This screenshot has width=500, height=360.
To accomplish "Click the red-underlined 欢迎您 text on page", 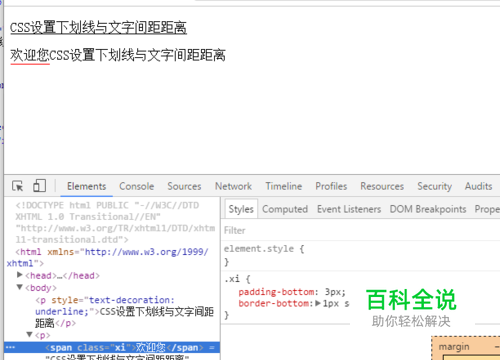I will pyautogui.click(x=30, y=55).
